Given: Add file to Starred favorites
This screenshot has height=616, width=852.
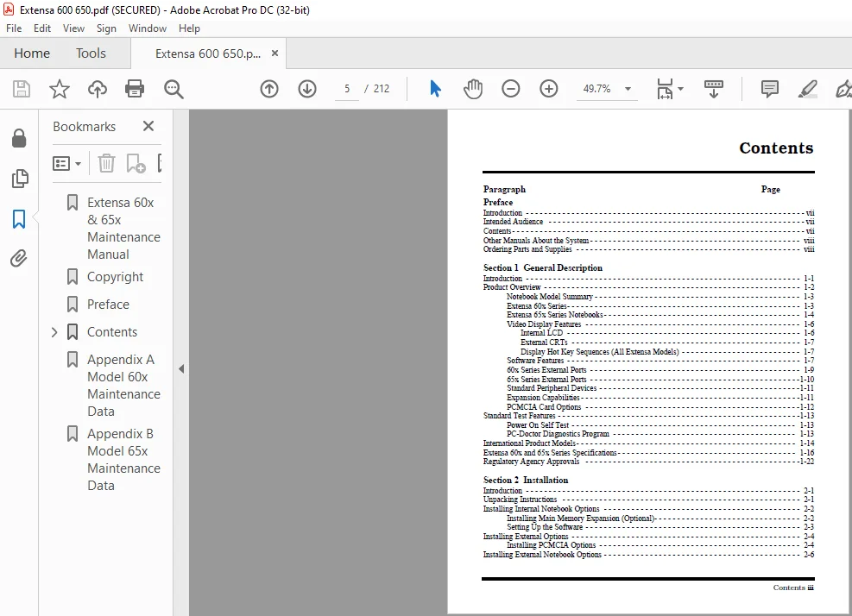Looking at the screenshot, I should point(60,89).
